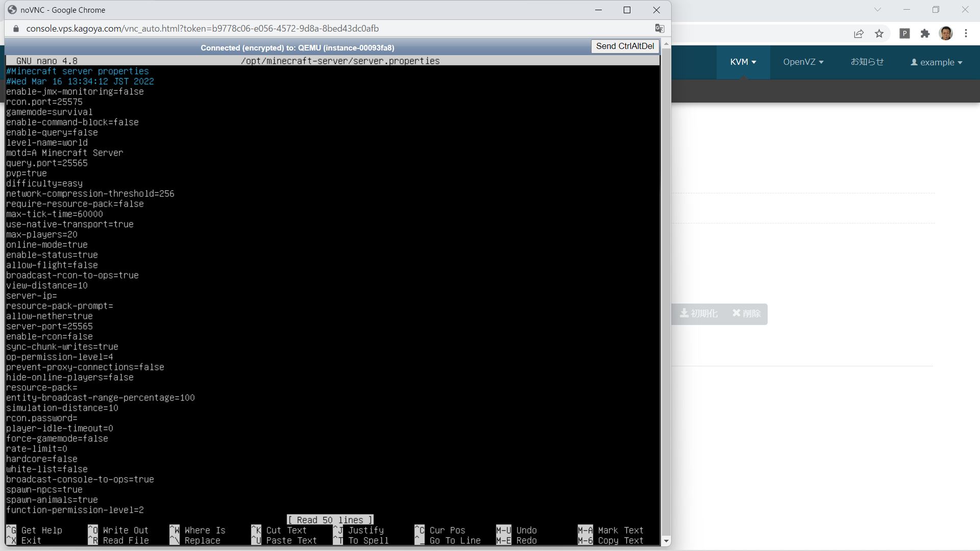Click the P extension icon
The height and width of the screenshot is (551, 980).
tap(904, 34)
